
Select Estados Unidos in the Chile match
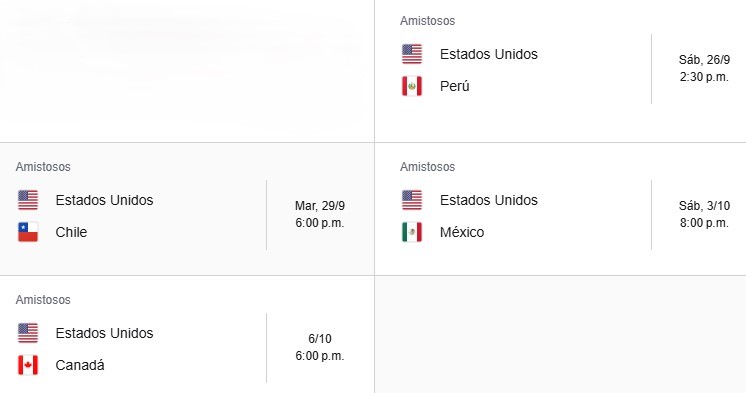pos(104,200)
